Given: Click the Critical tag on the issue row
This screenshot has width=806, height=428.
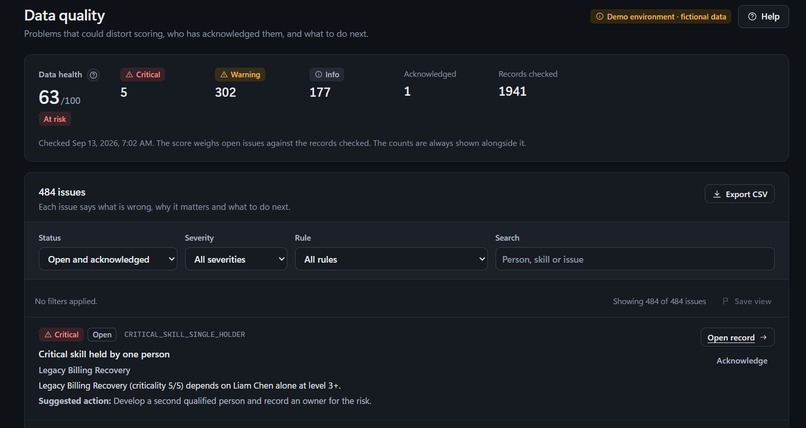Looking at the screenshot, I should tap(61, 334).
